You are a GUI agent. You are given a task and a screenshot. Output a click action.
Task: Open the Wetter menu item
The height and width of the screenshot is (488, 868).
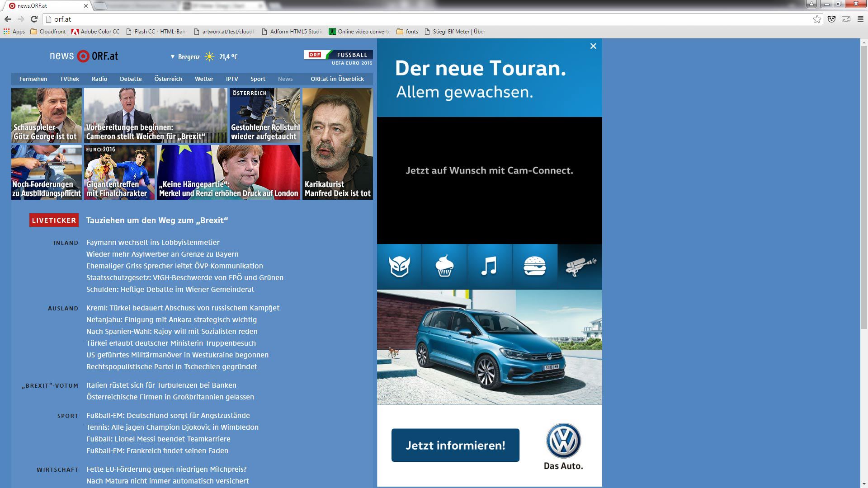(204, 79)
